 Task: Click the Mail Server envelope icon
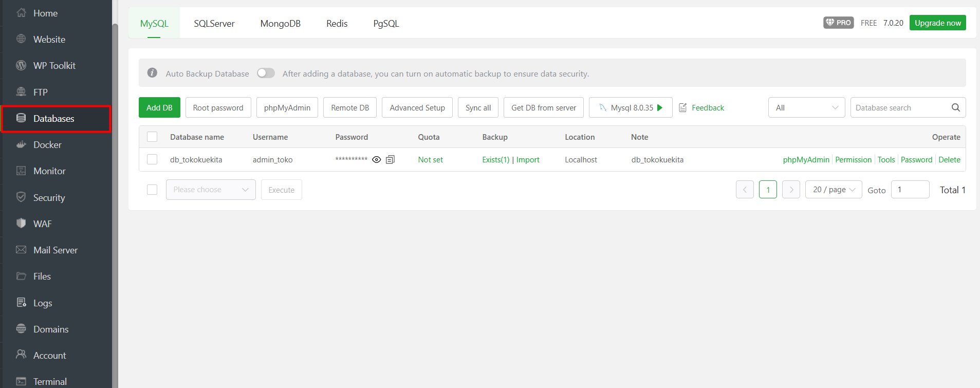coord(21,250)
